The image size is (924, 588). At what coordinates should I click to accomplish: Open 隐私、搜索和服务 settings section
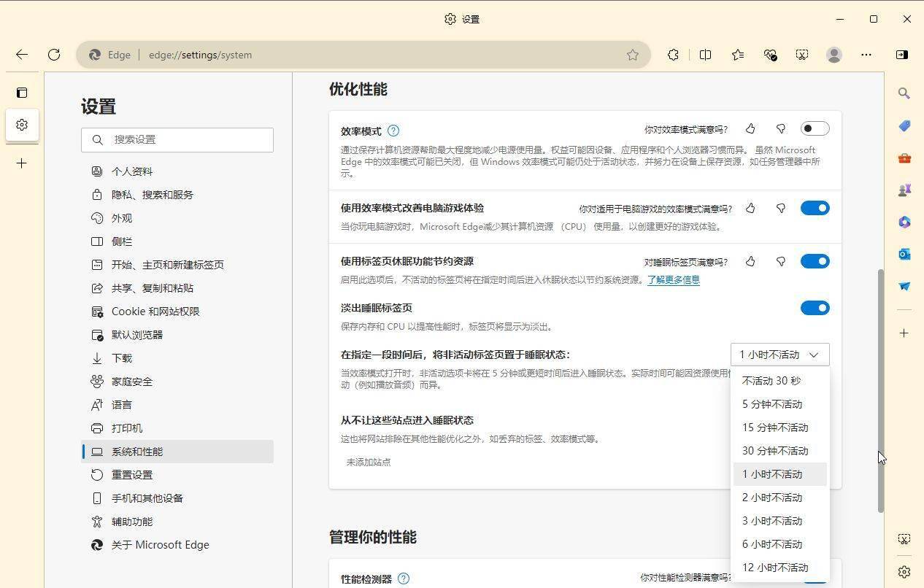point(177,195)
